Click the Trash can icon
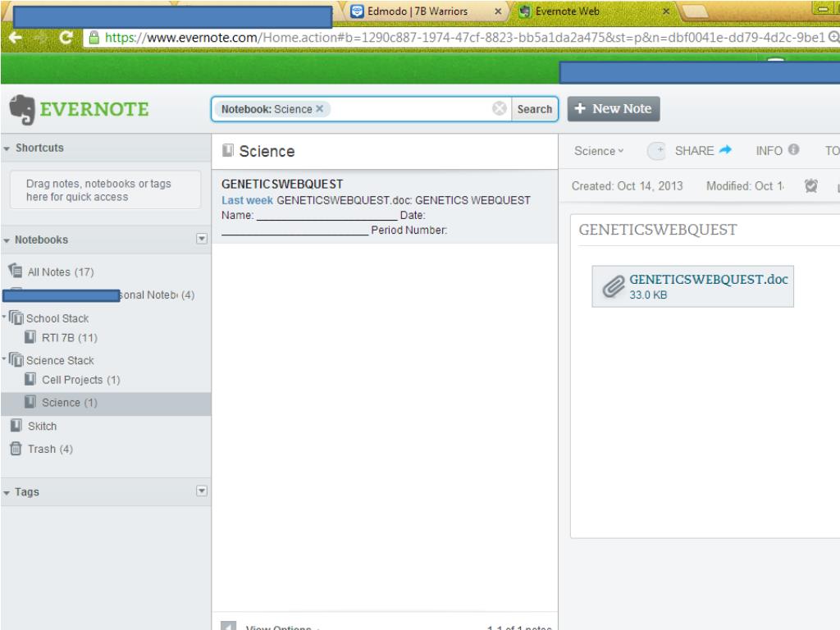 [16, 448]
